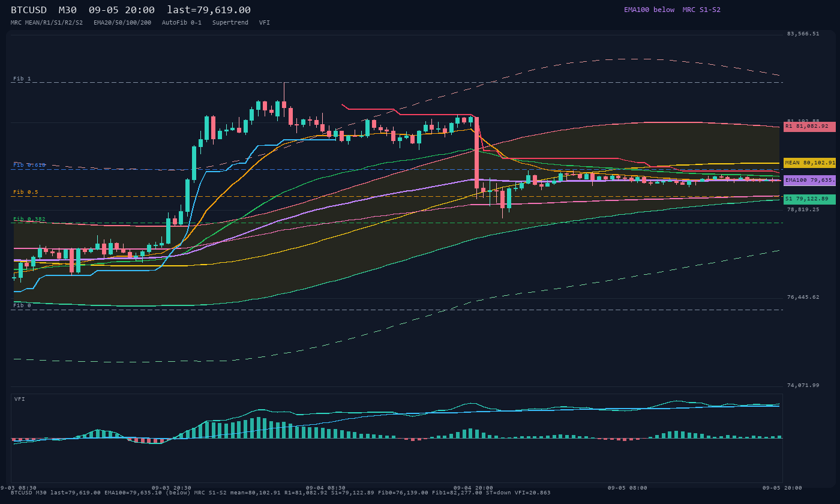Select the green "Fib 0.382" level label

[29, 220]
